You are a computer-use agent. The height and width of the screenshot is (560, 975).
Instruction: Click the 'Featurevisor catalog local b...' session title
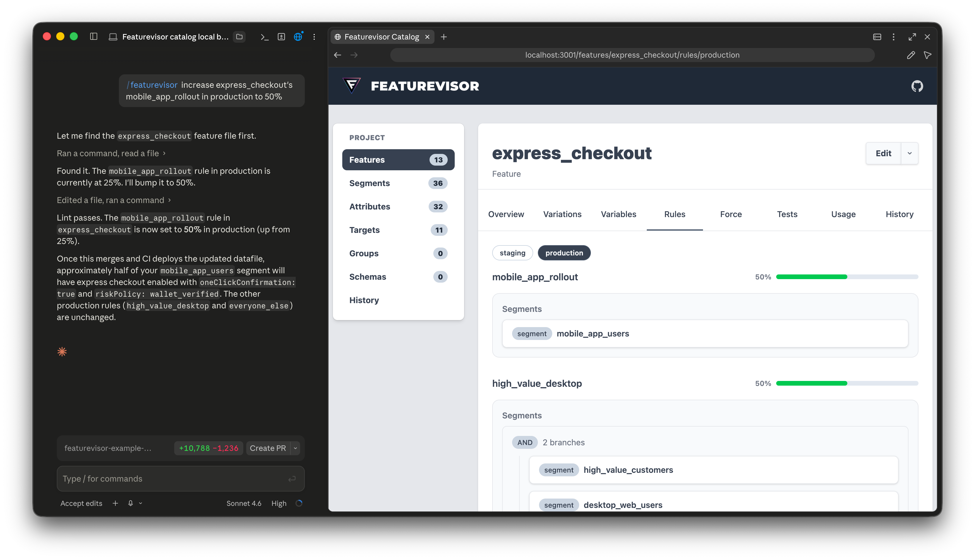pyautogui.click(x=175, y=37)
